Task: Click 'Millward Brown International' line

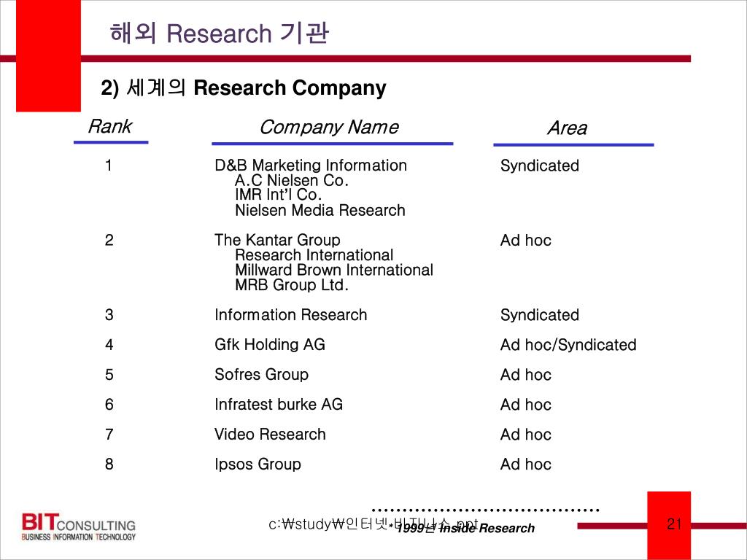Action: click(x=334, y=270)
